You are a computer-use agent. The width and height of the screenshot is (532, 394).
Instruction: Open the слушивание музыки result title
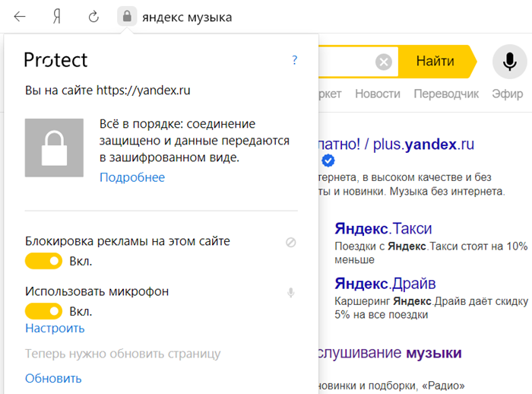coord(390,353)
